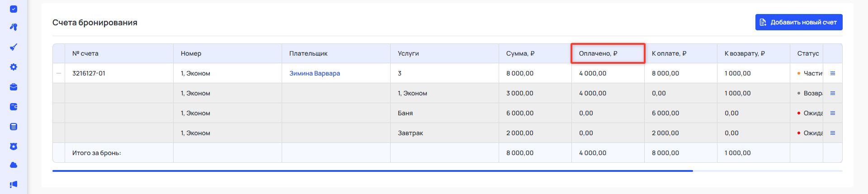Collapse invoice 3216127-01 row

59,73
